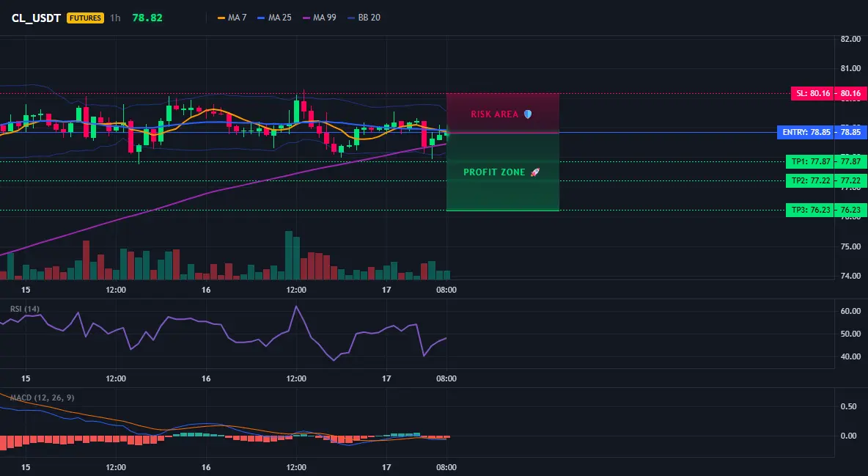Click the RSI peak above 60
868x476 pixels.
point(296,307)
